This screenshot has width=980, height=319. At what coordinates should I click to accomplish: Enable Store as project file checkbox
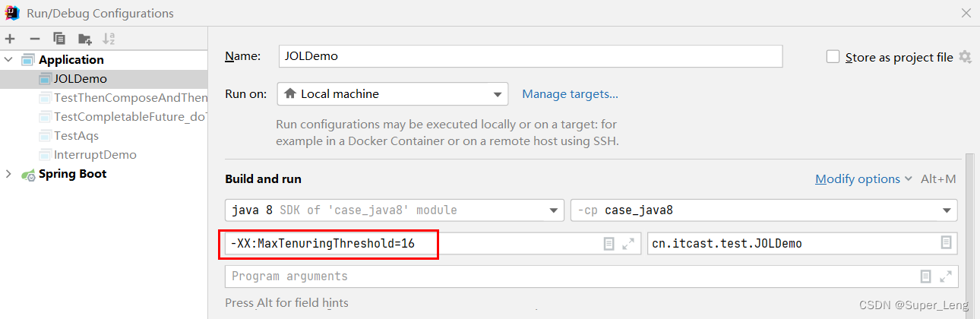pyautogui.click(x=833, y=57)
